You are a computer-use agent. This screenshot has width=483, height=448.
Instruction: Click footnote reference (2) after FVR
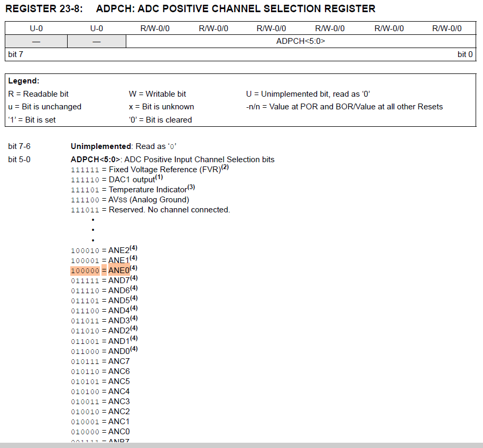225,167
